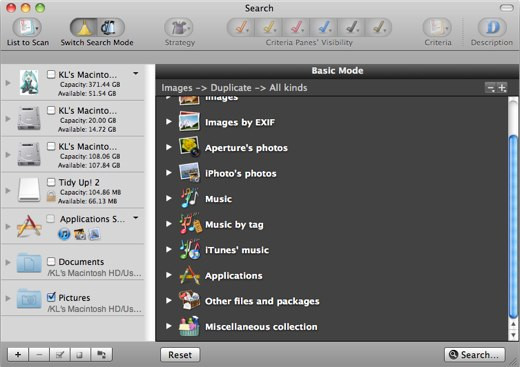
Task: Switch to the broom basic search mode
Action: (84, 27)
